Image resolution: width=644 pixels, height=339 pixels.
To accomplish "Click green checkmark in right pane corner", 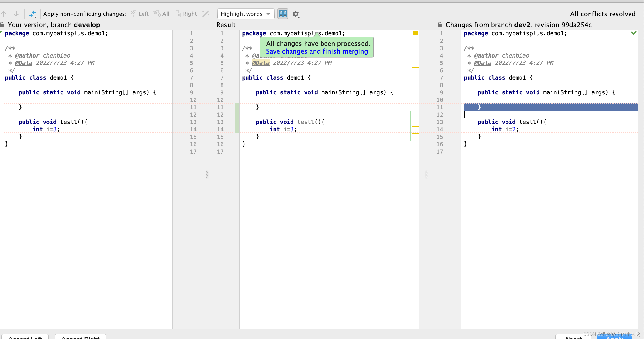I will [x=634, y=33].
